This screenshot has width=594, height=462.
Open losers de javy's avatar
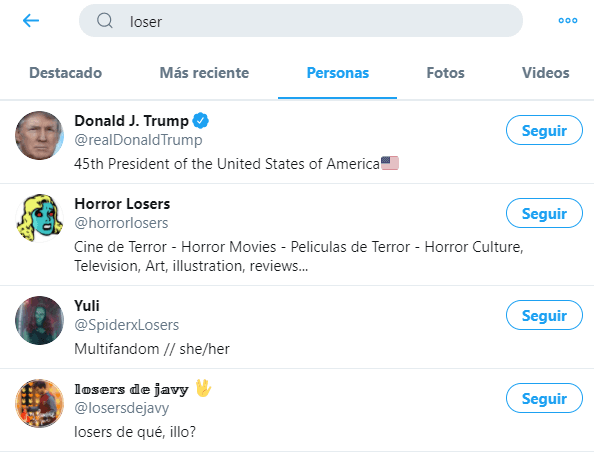click(39, 403)
